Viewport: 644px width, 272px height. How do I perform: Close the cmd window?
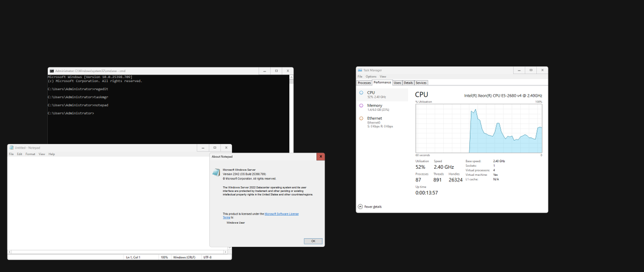point(288,71)
